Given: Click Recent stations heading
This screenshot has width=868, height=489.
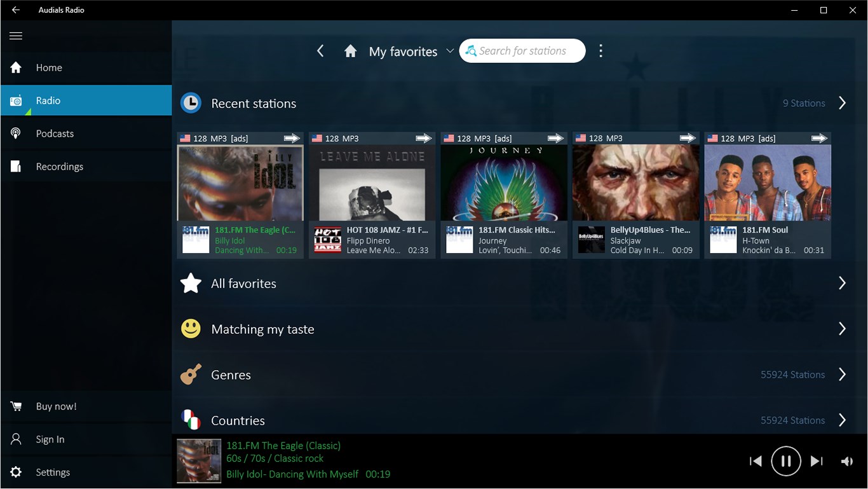Looking at the screenshot, I should (x=254, y=104).
